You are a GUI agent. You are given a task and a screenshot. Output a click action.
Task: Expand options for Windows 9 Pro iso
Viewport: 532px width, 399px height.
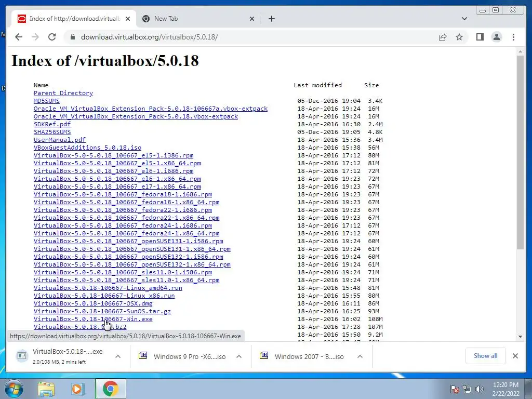[239, 356]
